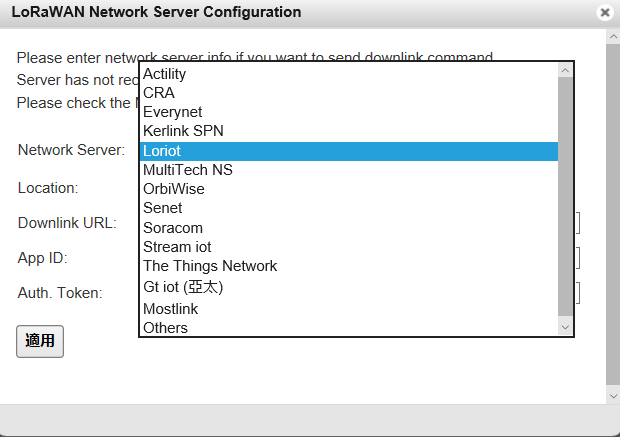Choose the highlighted Loriot option
The width and height of the screenshot is (621, 438).
(x=349, y=151)
